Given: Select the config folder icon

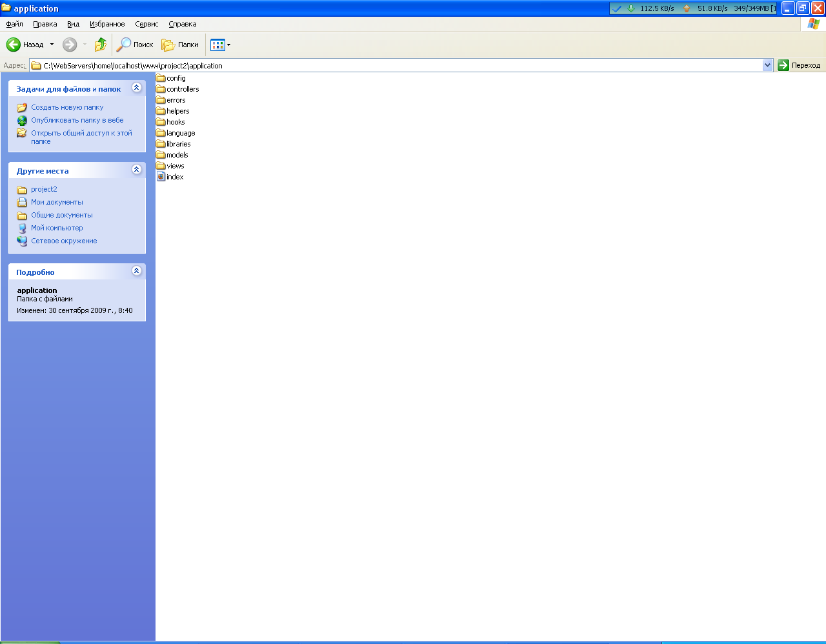Looking at the screenshot, I should pos(161,78).
